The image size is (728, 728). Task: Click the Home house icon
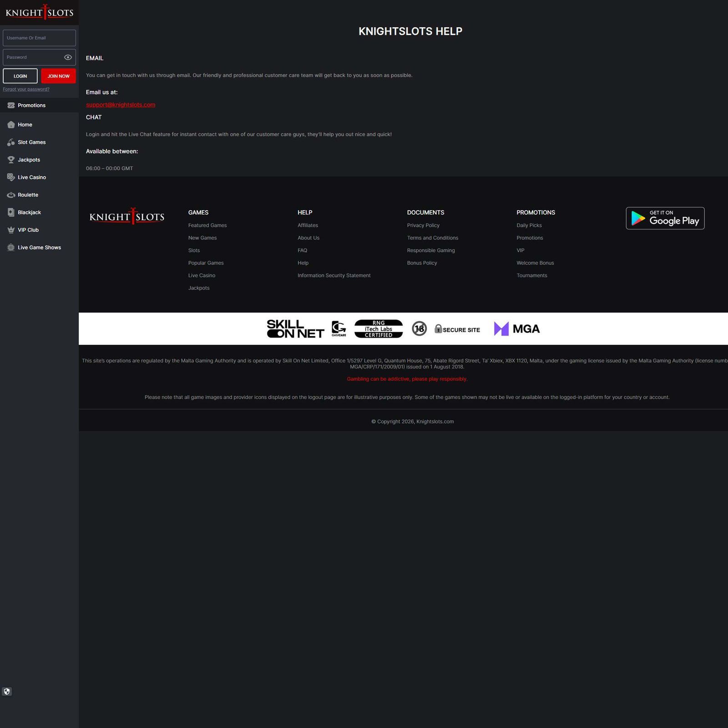(11, 125)
